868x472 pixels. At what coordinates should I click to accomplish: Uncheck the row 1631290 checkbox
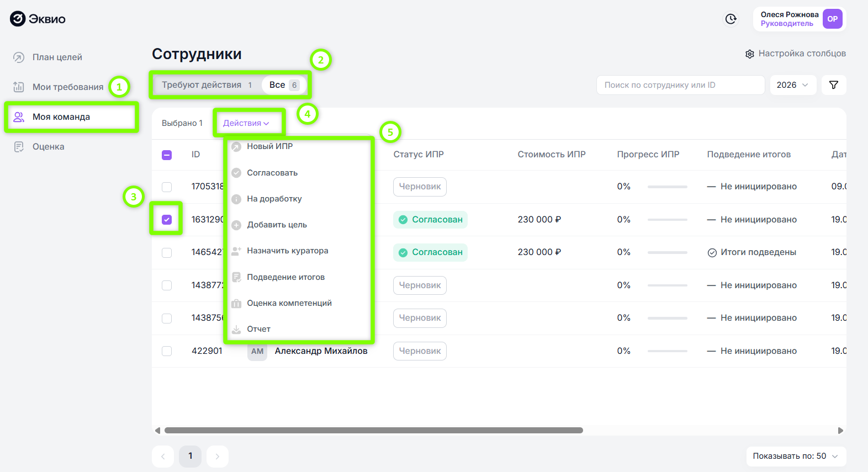click(167, 220)
